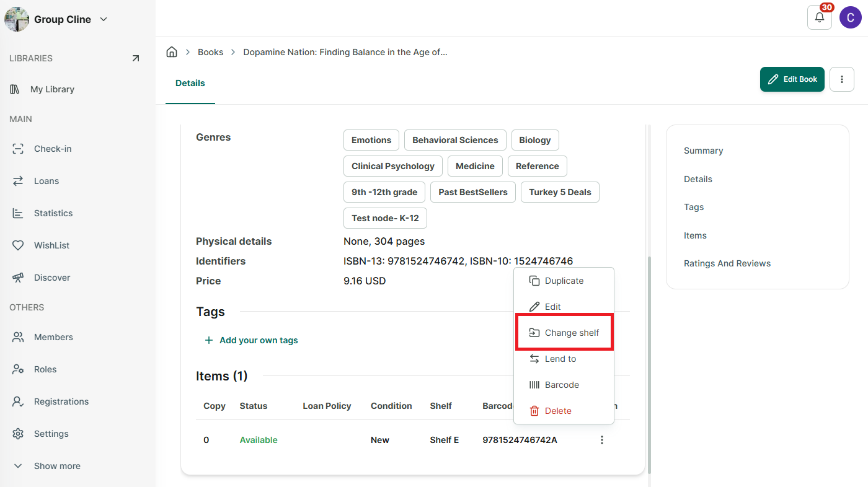This screenshot has width=868, height=487.
Task: Choose Edit from the context menu
Action: pyautogui.click(x=564, y=307)
